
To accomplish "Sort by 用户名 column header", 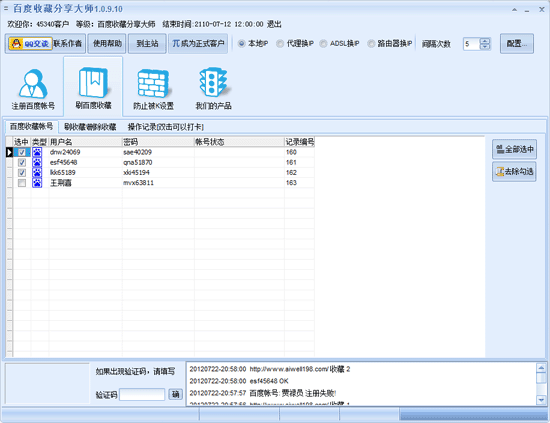I will coord(86,142).
